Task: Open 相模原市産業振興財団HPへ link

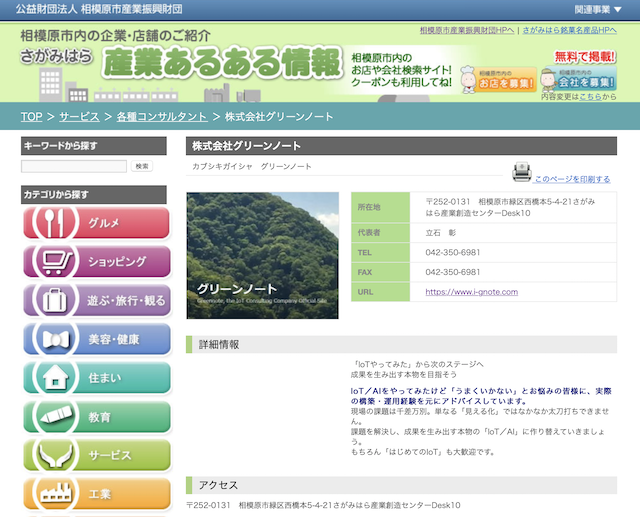Action: tap(467, 30)
